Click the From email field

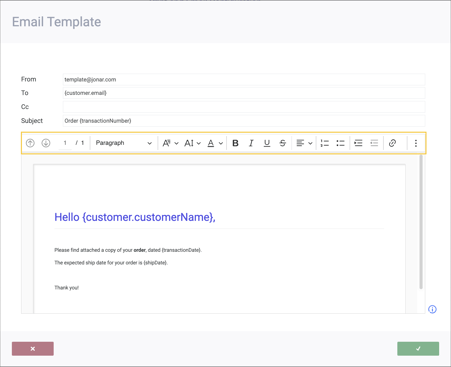point(244,79)
